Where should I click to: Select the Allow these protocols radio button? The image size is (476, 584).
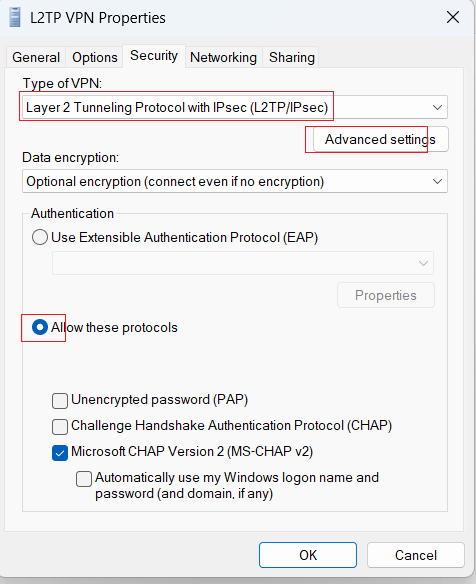pyautogui.click(x=40, y=327)
